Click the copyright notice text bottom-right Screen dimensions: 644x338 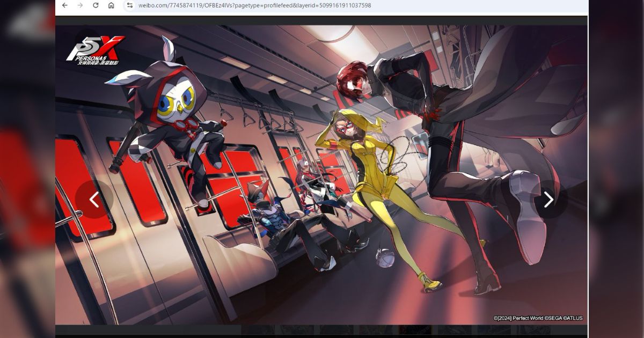[x=537, y=317]
